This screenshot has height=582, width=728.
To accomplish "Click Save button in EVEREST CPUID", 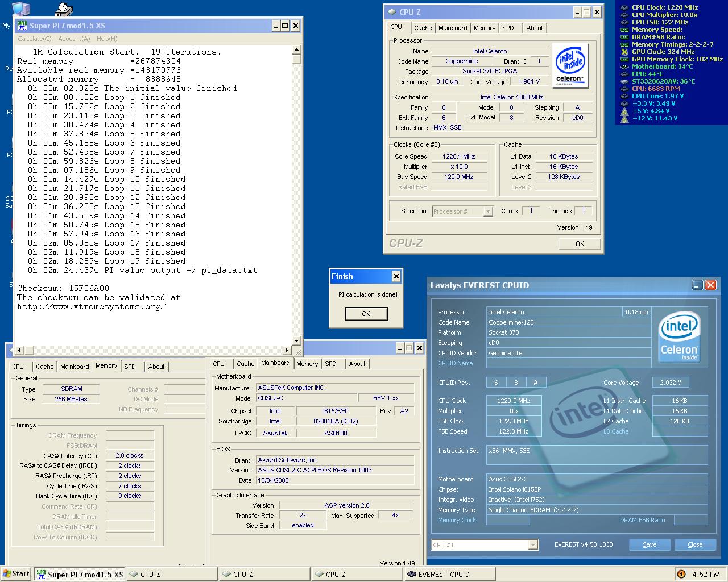I will (x=650, y=544).
